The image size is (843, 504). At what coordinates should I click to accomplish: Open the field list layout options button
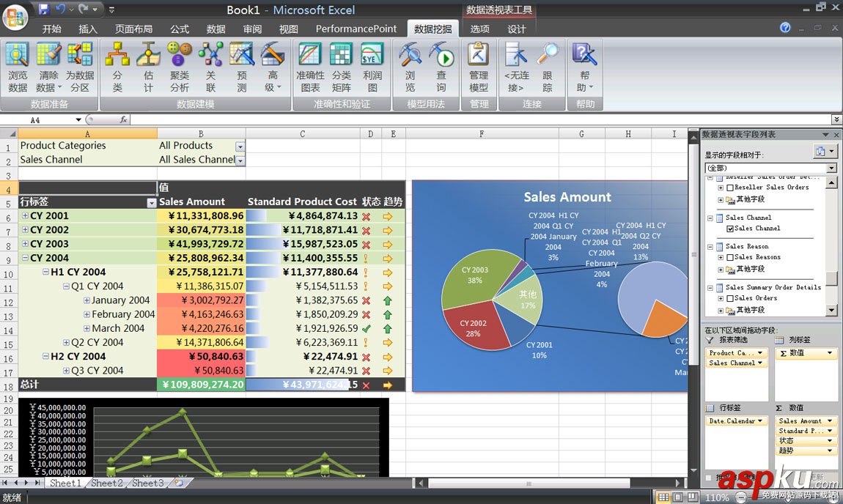824,152
